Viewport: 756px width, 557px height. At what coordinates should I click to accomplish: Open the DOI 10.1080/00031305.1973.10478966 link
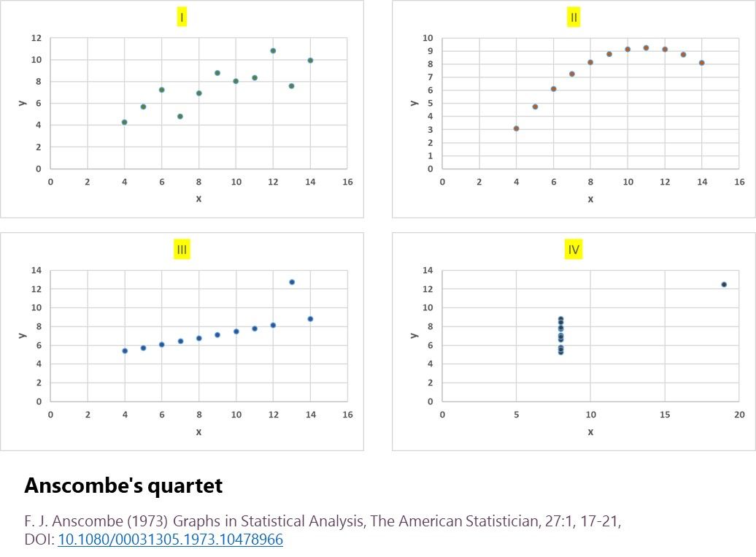tap(170, 540)
